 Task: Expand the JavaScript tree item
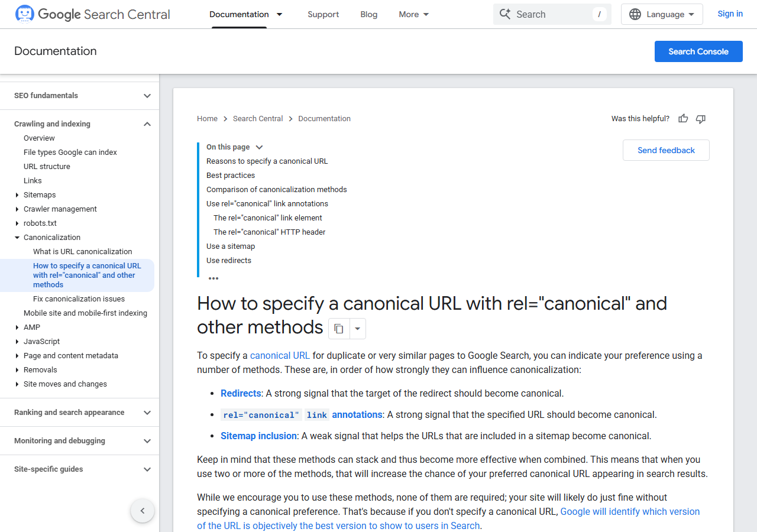(x=17, y=342)
